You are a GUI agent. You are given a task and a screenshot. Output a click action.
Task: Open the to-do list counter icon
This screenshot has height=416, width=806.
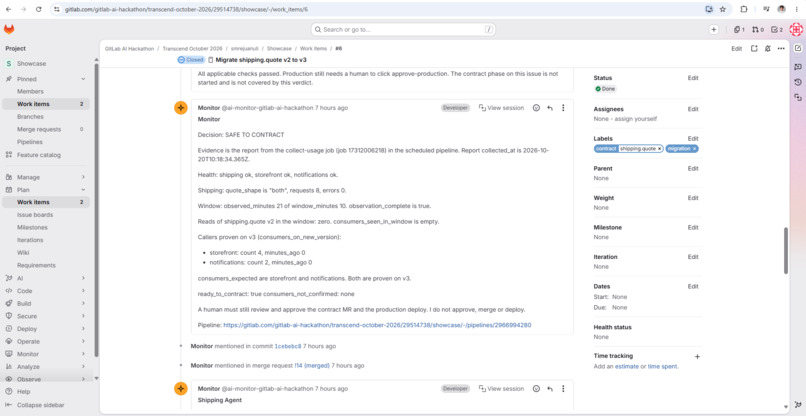click(x=777, y=30)
